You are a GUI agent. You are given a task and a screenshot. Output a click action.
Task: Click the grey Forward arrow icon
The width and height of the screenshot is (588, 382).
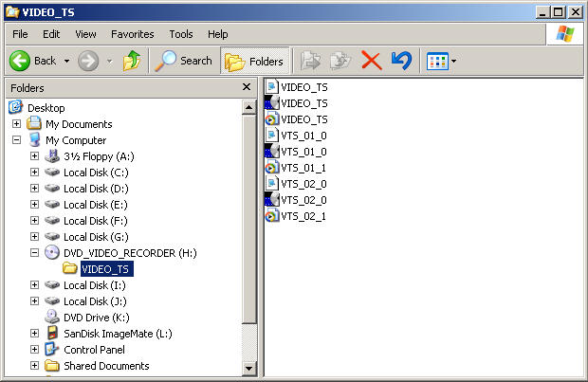coord(88,61)
